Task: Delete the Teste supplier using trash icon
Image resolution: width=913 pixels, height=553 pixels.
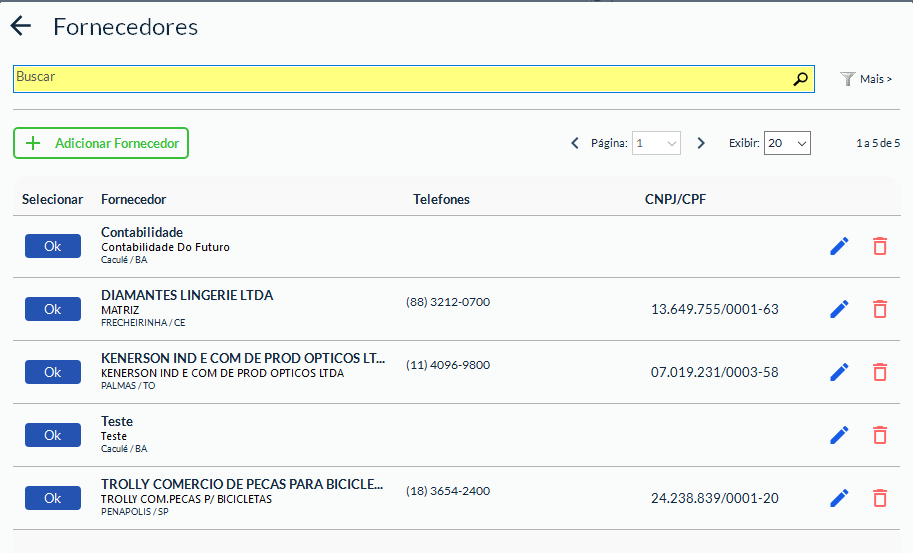Action: [880, 435]
